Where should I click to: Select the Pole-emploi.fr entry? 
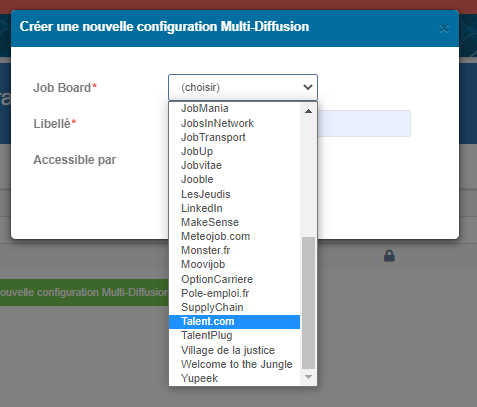pos(234,293)
